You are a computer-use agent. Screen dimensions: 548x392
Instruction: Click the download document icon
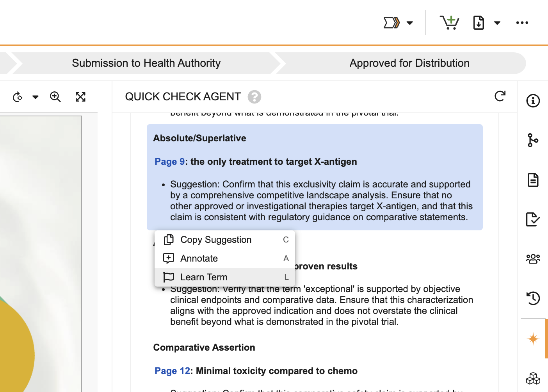pyautogui.click(x=479, y=23)
